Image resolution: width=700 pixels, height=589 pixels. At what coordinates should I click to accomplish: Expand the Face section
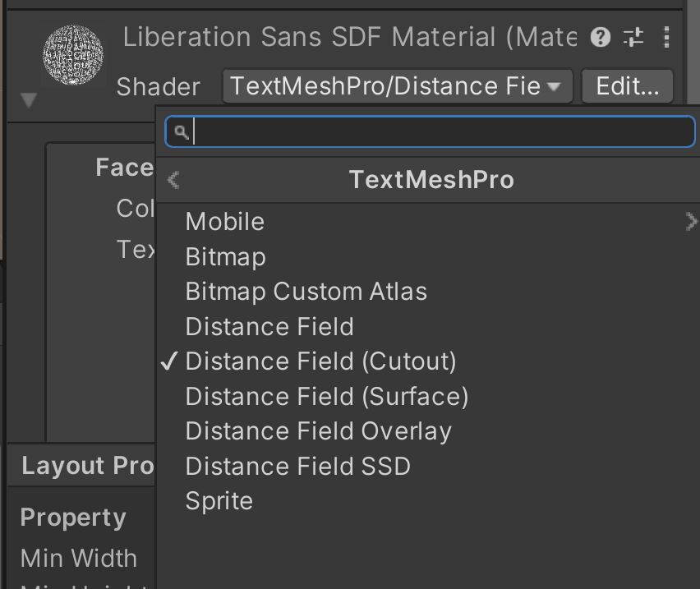[123, 167]
